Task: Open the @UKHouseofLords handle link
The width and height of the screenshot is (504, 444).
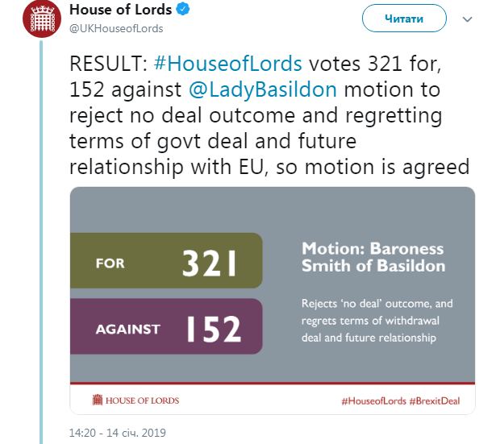Action: (116, 28)
